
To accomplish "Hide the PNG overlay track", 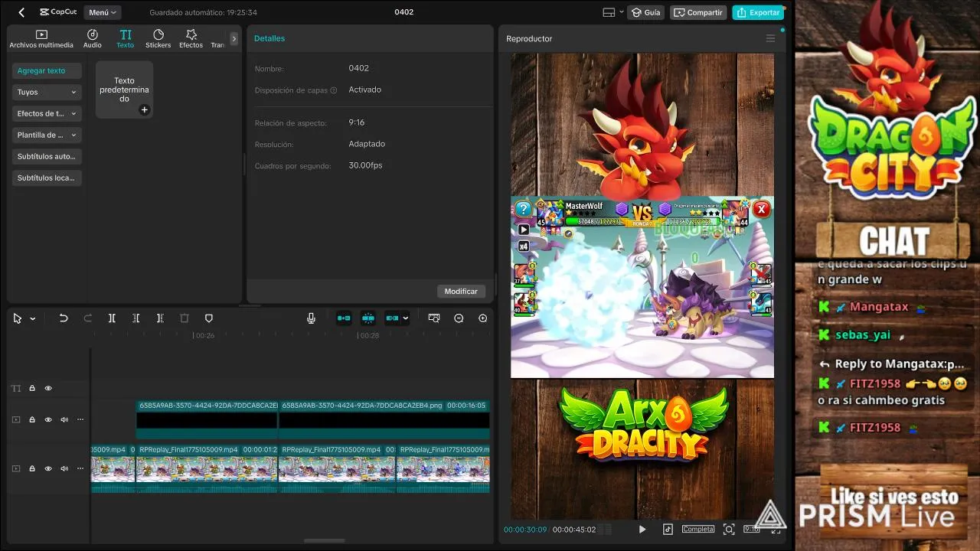I will coord(48,419).
